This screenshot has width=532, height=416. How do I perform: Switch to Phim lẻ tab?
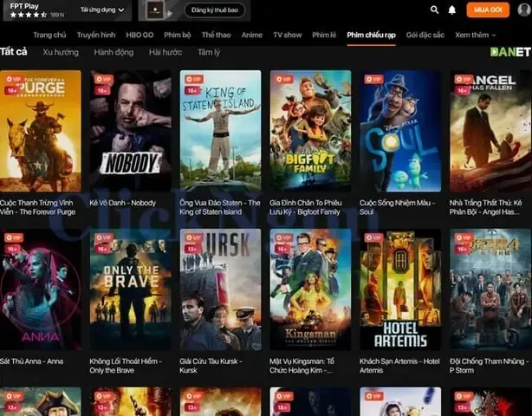[x=324, y=35]
